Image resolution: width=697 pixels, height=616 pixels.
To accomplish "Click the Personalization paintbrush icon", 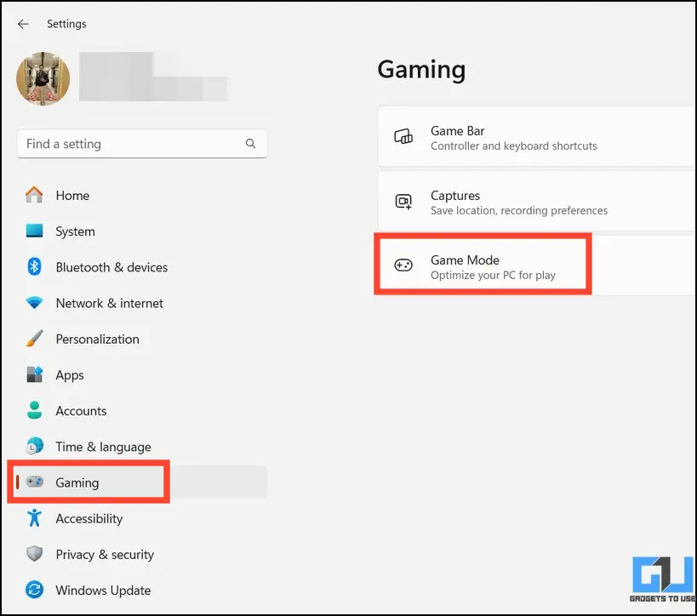I will click(x=34, y=339).
